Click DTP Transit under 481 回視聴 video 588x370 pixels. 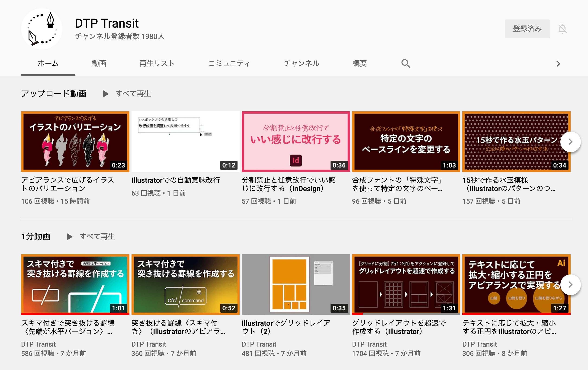pos(259,344)
